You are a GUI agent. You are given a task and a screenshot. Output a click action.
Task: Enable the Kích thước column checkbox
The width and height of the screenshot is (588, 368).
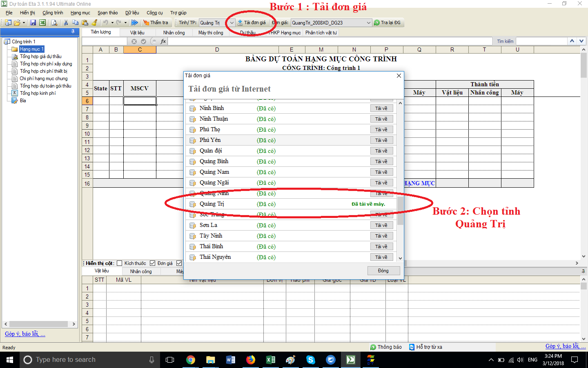(x=120, y=263)
